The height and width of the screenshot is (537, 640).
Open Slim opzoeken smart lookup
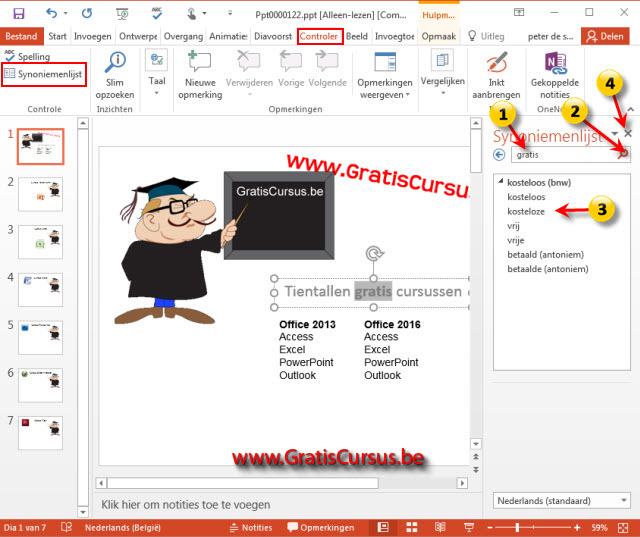click(x=115, y=76)
